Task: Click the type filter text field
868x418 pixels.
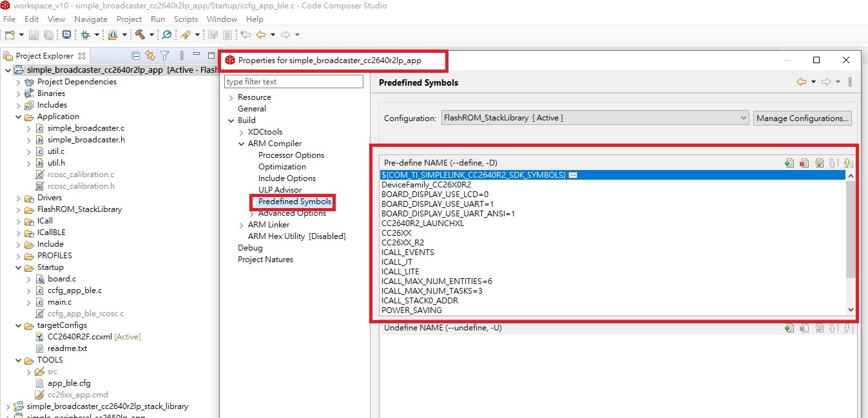Action: [x=294, y=82]
